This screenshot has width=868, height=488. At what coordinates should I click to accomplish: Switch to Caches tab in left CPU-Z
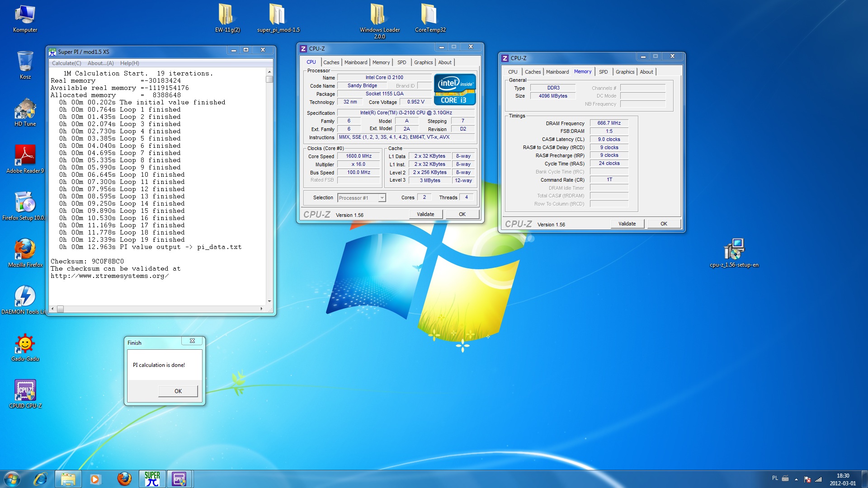coord(331,62)
